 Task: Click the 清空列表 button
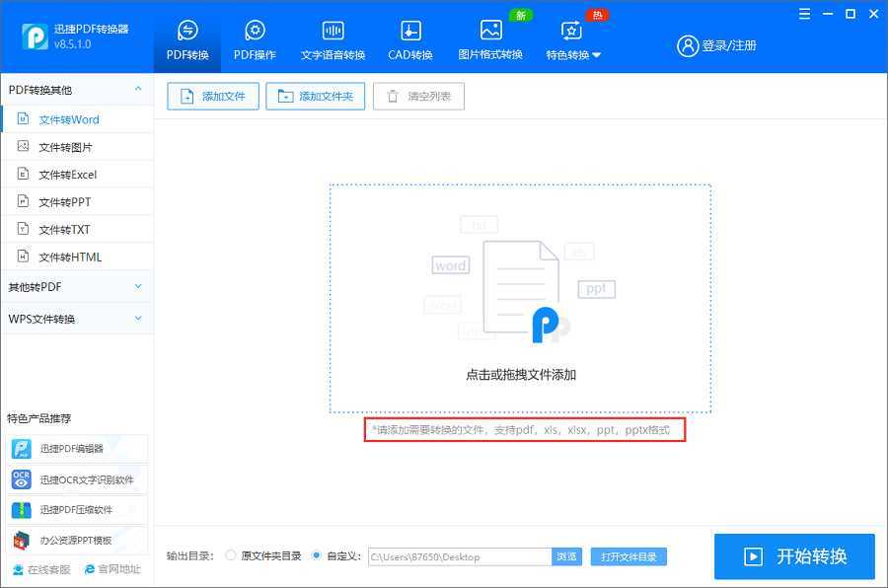click(418, 97)
